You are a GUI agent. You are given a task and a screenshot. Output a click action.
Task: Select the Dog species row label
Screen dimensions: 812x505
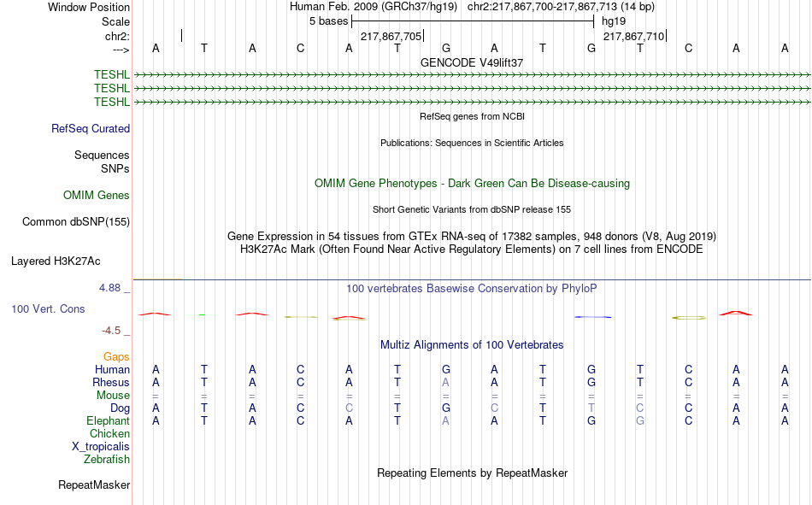[121, 408]
